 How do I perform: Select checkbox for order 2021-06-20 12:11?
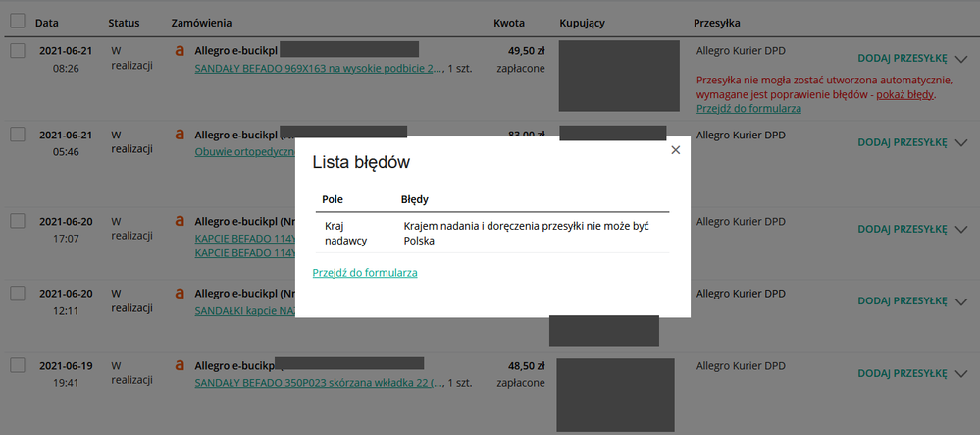18,293
